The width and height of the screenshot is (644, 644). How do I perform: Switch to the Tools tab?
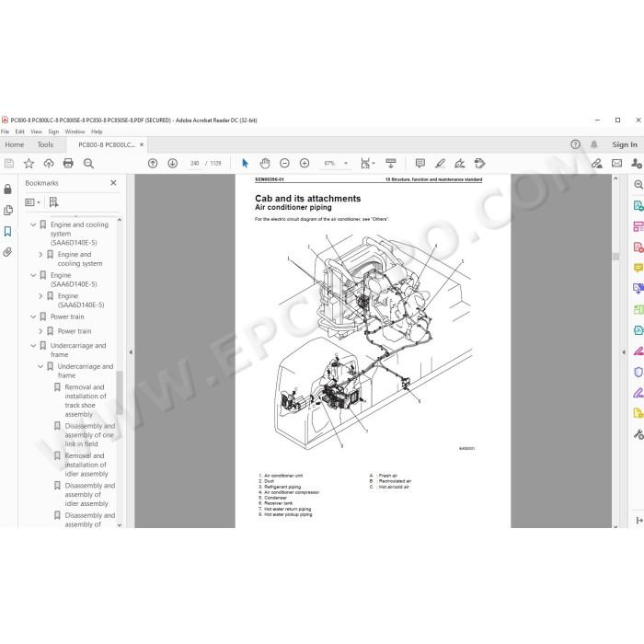[45, 144]
